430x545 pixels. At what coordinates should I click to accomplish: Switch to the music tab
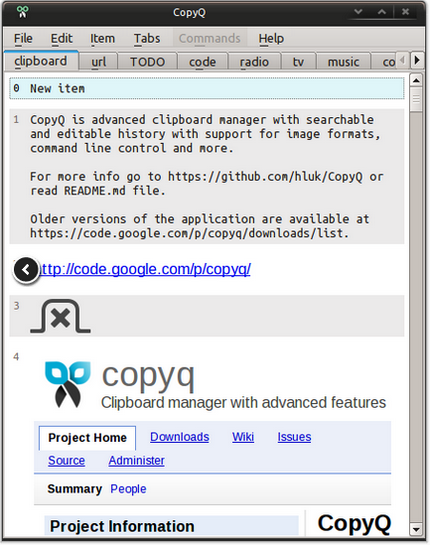tap(343, 62)
